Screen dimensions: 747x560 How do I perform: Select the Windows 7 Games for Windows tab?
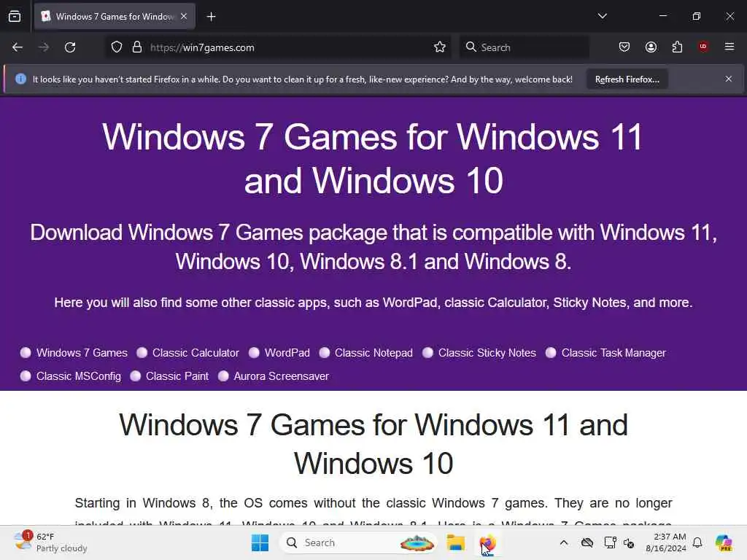coord(115,17)
